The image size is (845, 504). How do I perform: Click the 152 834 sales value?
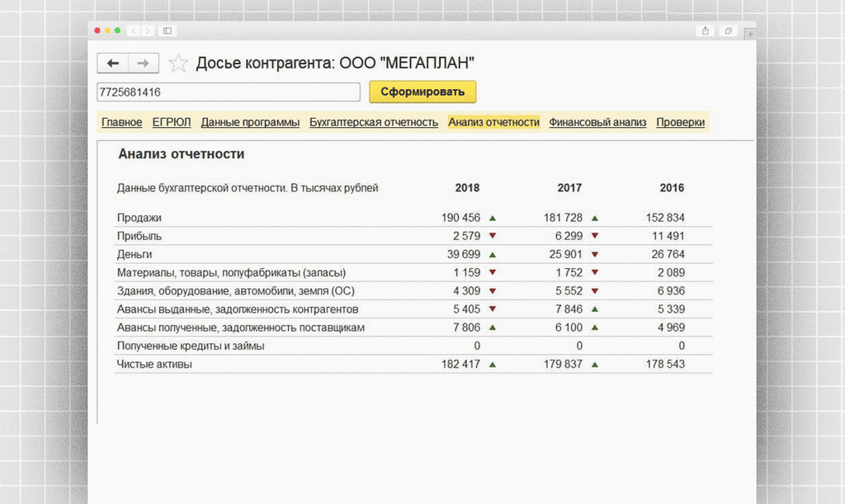click(x=665, y=218)
